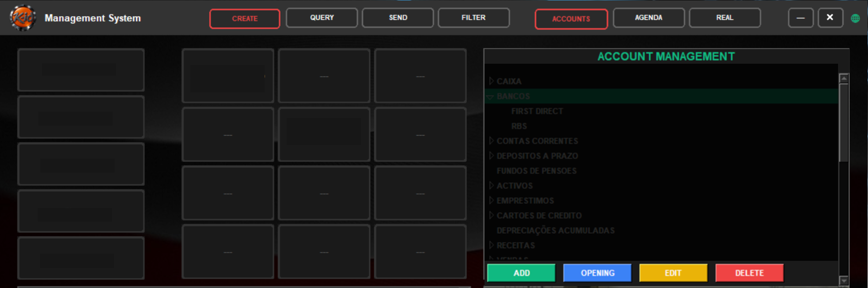Click the Management System logo icon

tap(23, 18)
